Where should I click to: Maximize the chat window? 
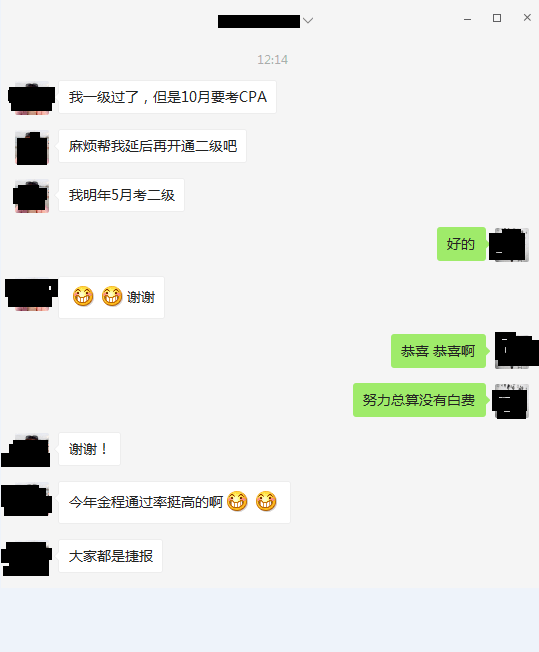tap(497, 18)
